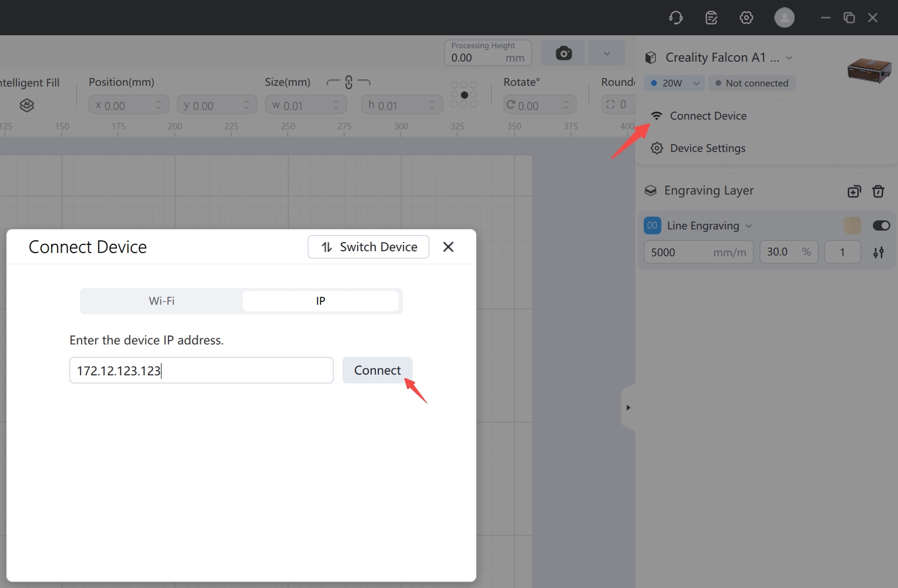Click the h 0.01 height field
Screen dimensions: 898x588
pos(402,105)
